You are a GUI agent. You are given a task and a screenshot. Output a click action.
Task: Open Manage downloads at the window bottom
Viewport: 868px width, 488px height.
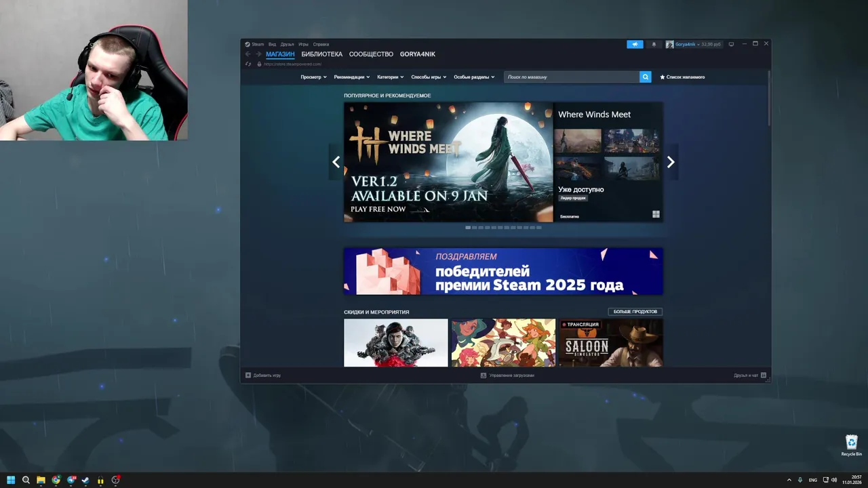pos(507,375)
